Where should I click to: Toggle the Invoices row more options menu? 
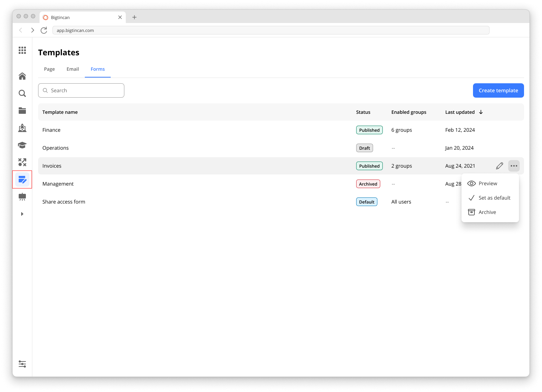click(514, 166)
